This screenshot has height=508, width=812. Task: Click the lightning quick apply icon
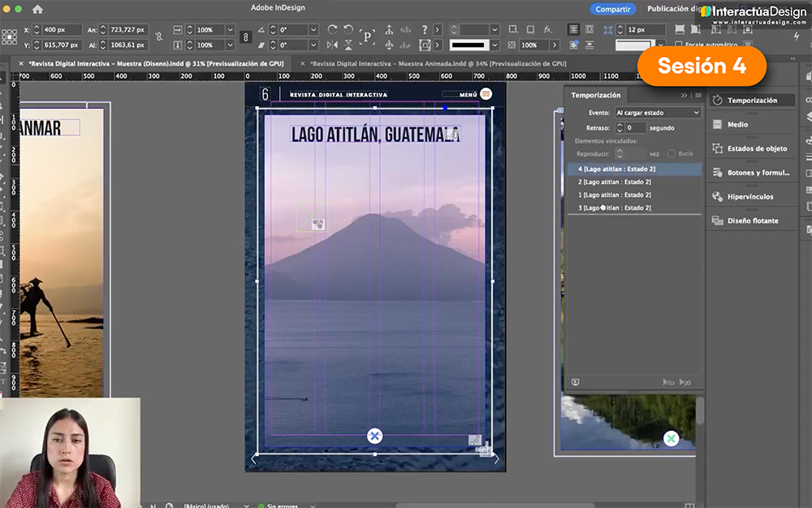point(797,37)
